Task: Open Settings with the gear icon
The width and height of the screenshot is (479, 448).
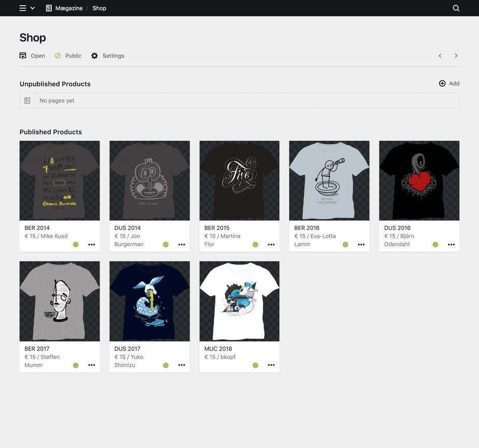Action: tap(94, 56)
